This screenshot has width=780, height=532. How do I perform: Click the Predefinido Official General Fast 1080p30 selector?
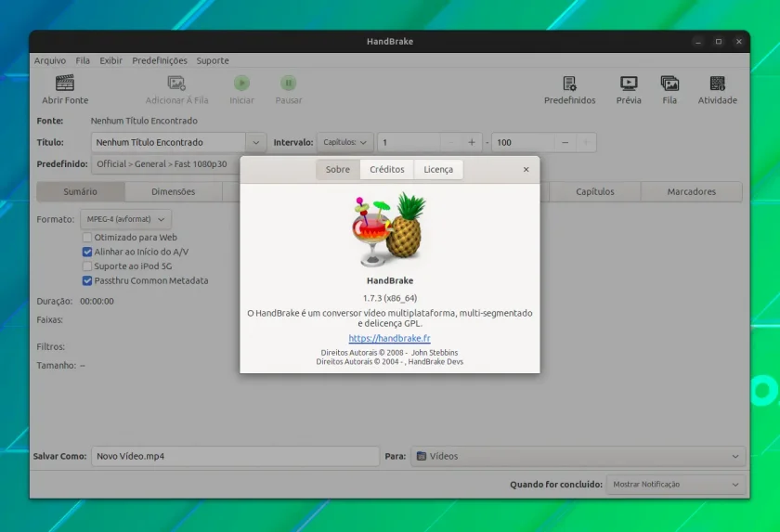point(165,164)
